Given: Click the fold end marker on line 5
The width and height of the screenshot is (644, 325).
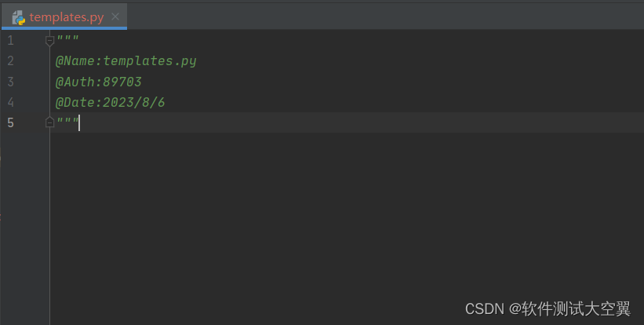Looking at the screenshot, I should click(49, 122).
